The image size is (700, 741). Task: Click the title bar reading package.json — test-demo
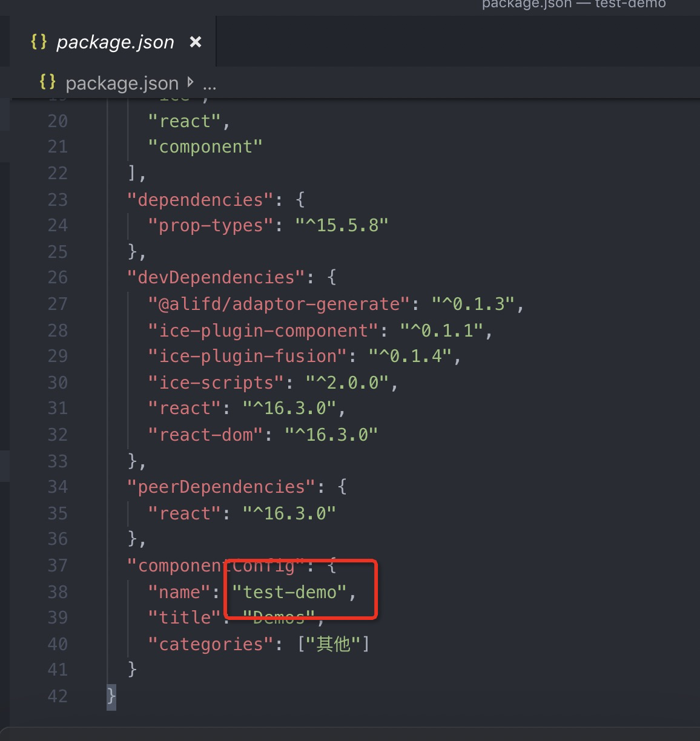click(x=574, y=5)
